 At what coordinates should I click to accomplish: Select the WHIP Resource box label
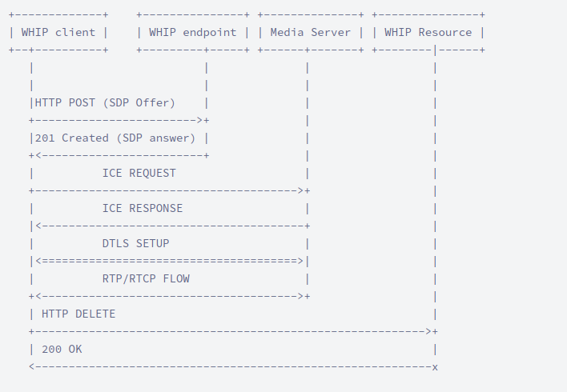[x=428, y=33]
